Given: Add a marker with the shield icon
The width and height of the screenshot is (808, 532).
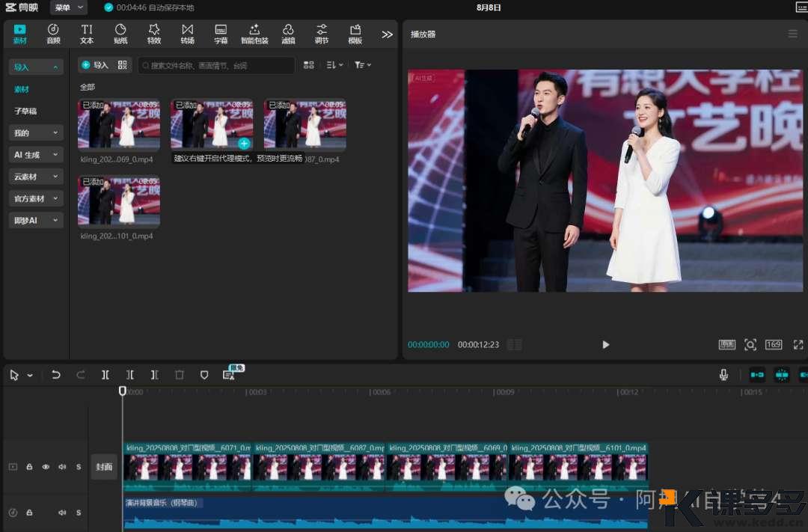Looking at the screenshot, I should pos(204,375).
